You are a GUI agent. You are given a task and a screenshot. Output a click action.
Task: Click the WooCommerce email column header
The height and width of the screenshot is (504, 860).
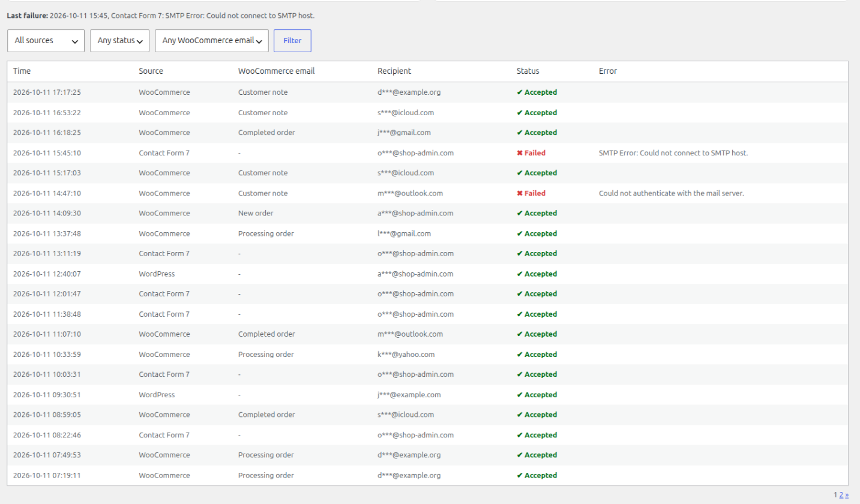point(276,71)
